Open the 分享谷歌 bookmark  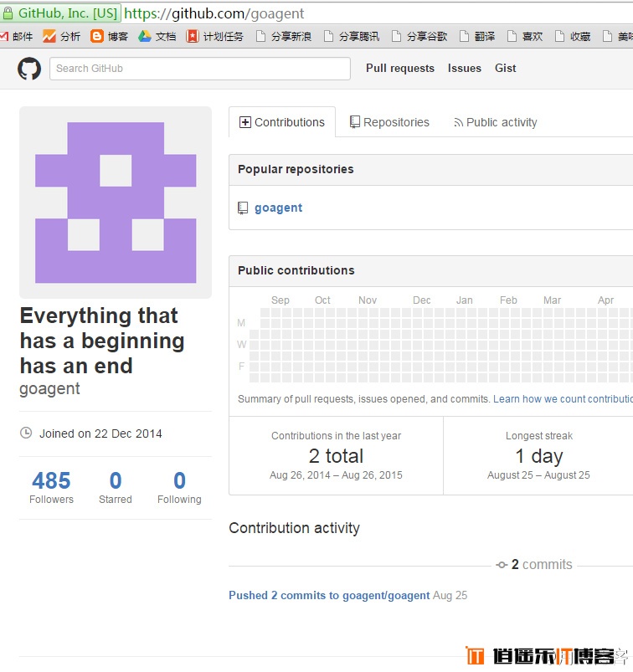(419, 37)
